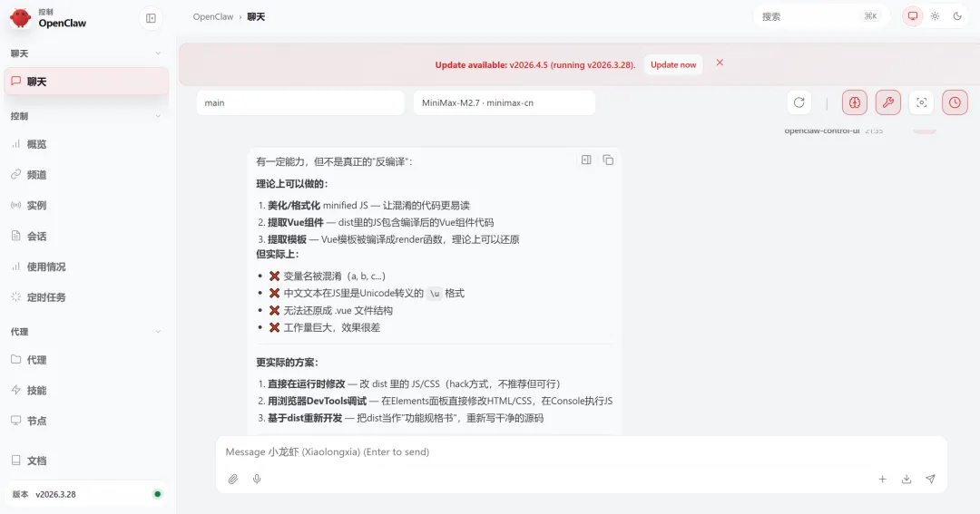
Task: Collapse the sidebar with the panel icon
Action: [x=151, y=18]
